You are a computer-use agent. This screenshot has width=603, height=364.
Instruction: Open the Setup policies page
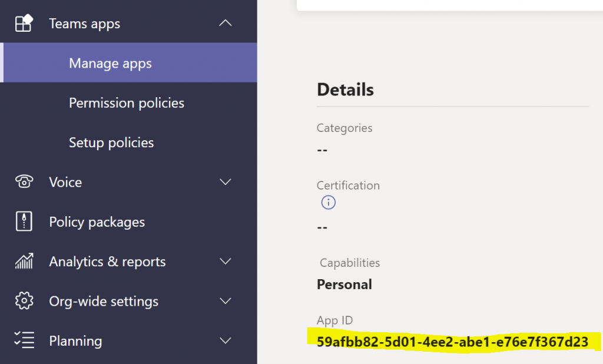click(x=111, y=143)
